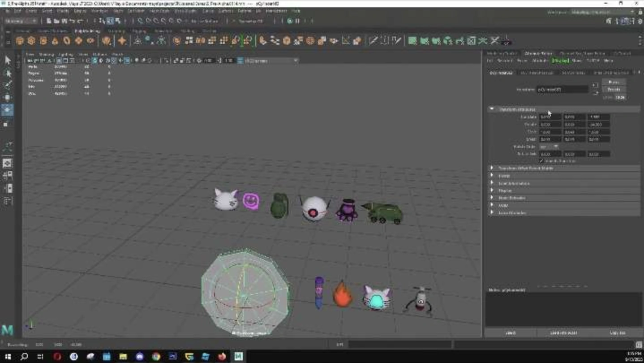Open the Windows Start menu
Screen dimensions: 644x363
pyautogui.click(x=8, y=356)
